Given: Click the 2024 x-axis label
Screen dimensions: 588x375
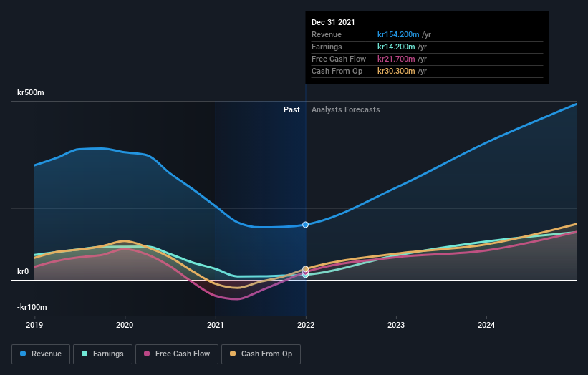Looking at the screenshot, I should point(486,325).
